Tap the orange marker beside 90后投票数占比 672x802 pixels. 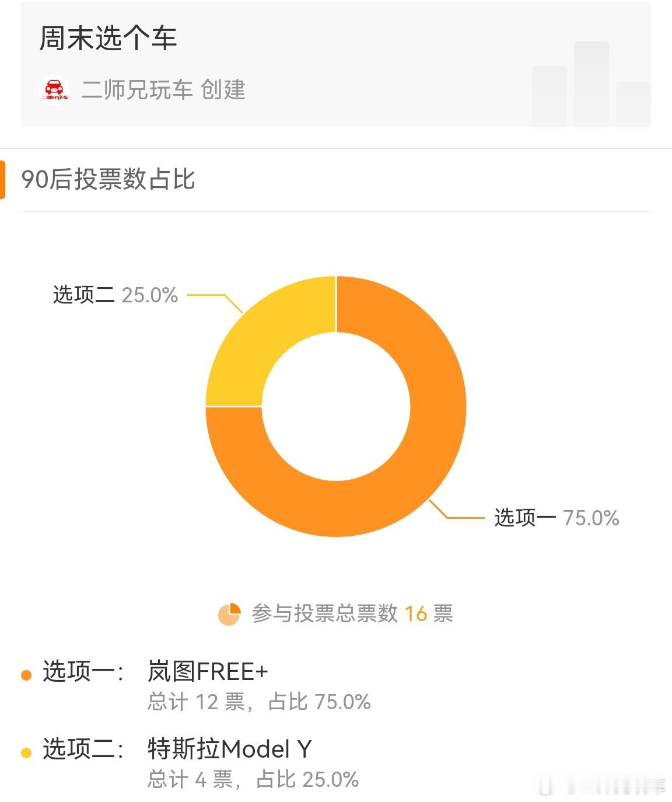point(2,180)
